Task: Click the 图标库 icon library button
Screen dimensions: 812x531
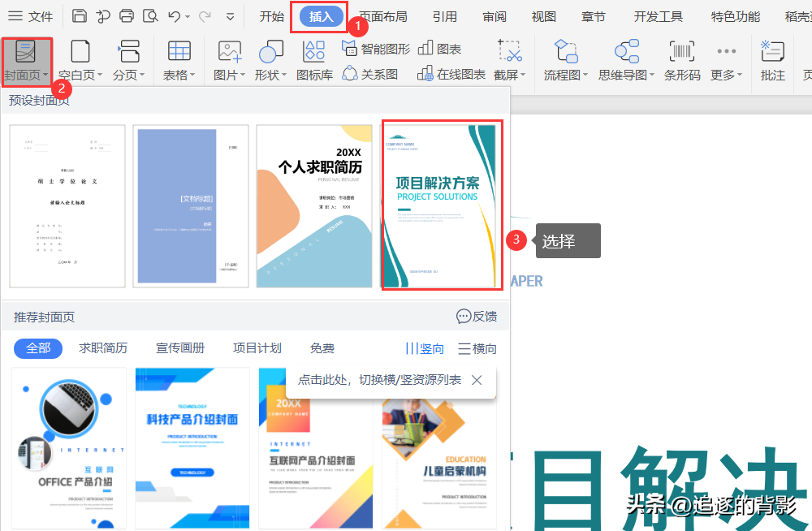Action: click(x=314, y=62)
